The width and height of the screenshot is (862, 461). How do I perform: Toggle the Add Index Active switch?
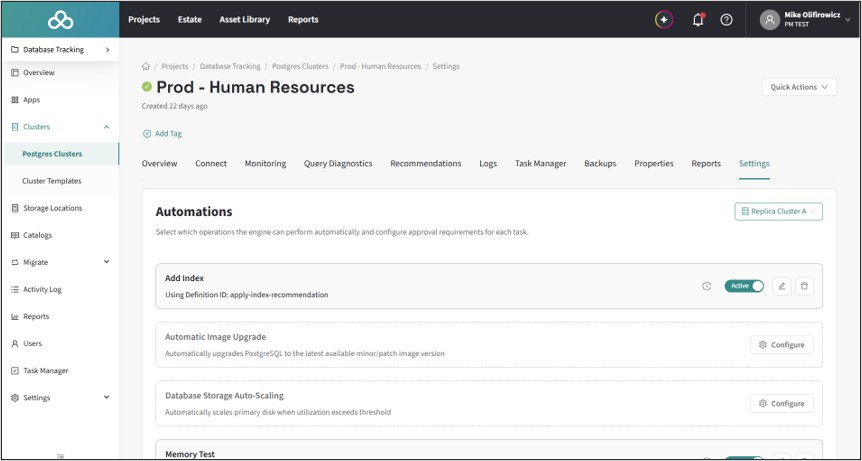744,286
